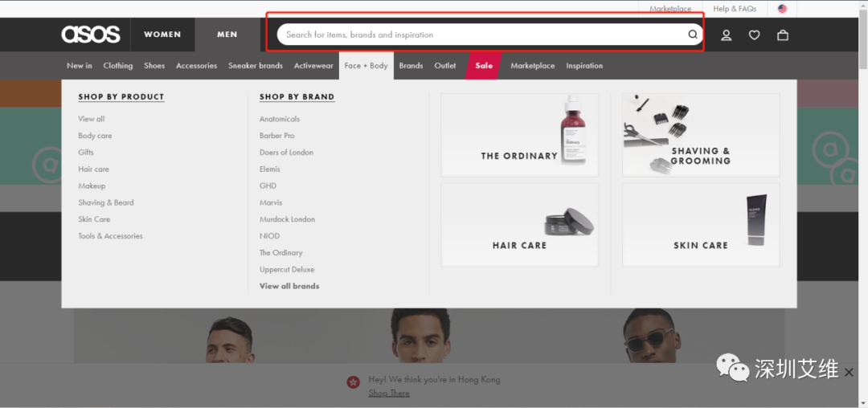The width and height of the screenshot is (868, 408).
Task: Click the Hong Kong flag icon
Action: click(x=353, y=381)
